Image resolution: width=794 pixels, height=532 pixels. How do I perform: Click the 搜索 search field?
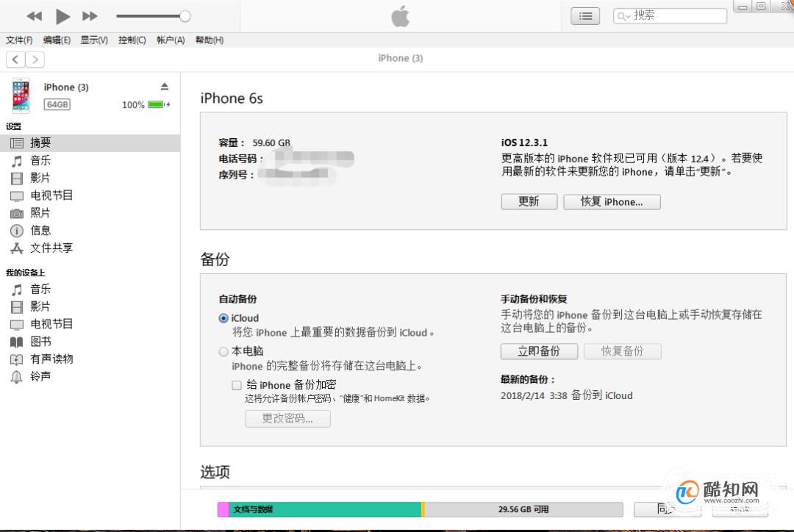pyautogui.click(x=670, y=16)
